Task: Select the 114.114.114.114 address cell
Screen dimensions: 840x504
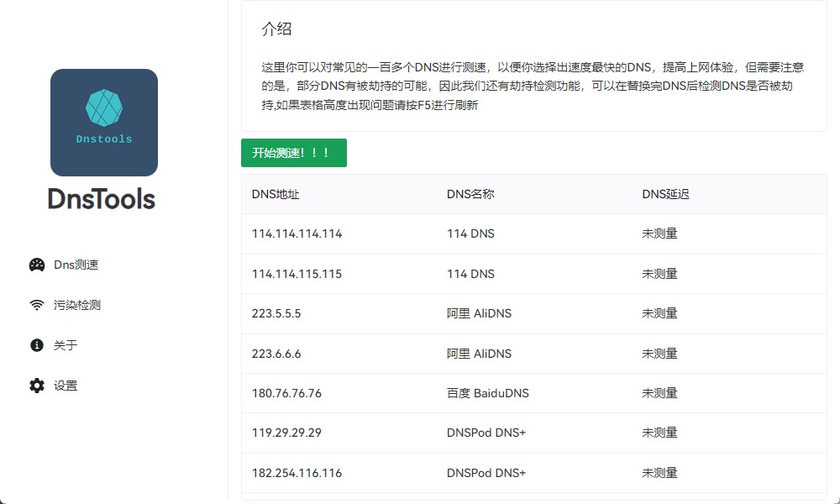Action: tap(297, 234)
